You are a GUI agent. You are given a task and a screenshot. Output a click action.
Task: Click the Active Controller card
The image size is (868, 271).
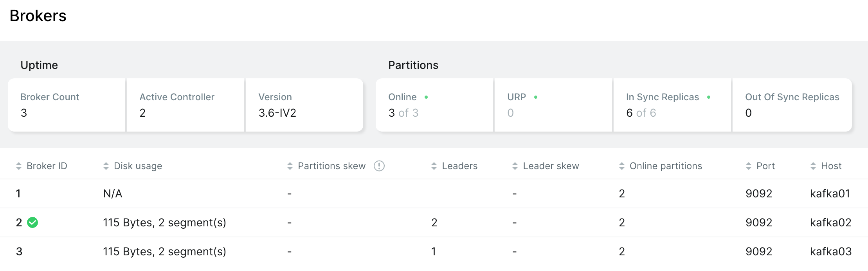coord(185,105)
